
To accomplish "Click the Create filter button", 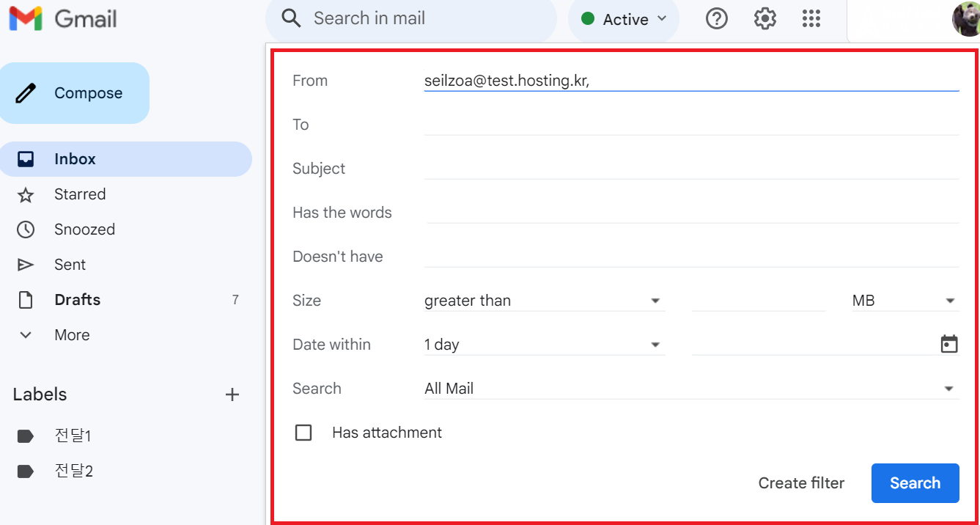I will pyautogui.click(x=801, y=483).
